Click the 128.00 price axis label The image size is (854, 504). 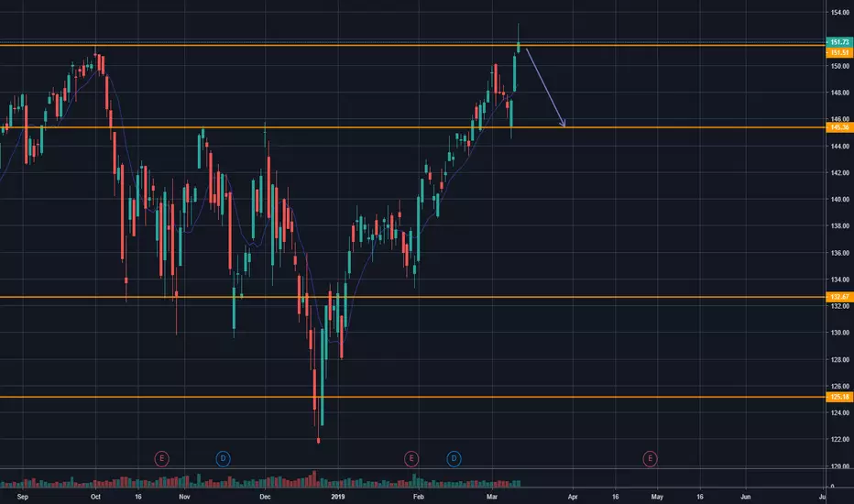839,359
